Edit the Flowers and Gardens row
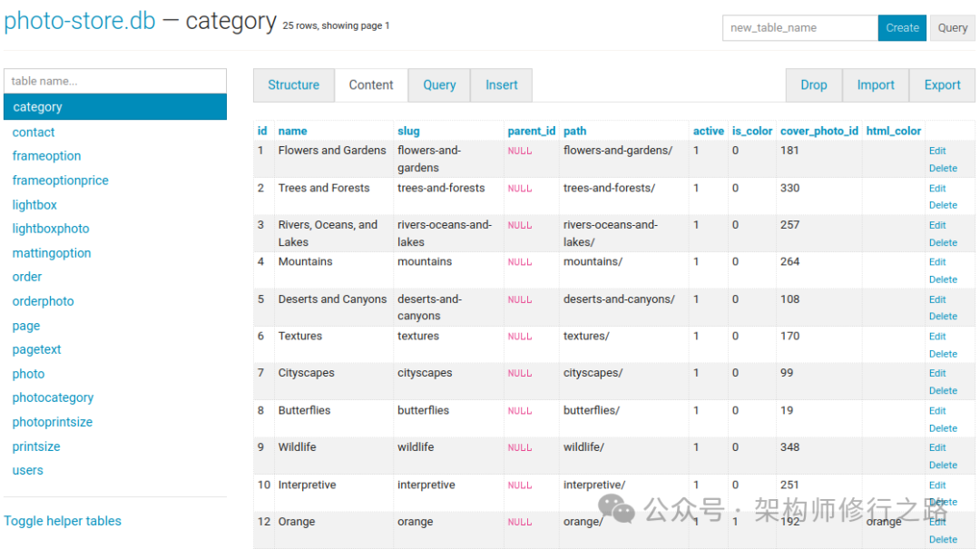The height and width of the screenshot is (549, 980). [937, 151]
